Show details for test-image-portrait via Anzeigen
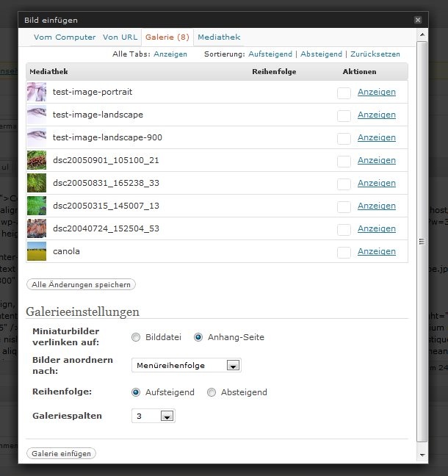 376,92
